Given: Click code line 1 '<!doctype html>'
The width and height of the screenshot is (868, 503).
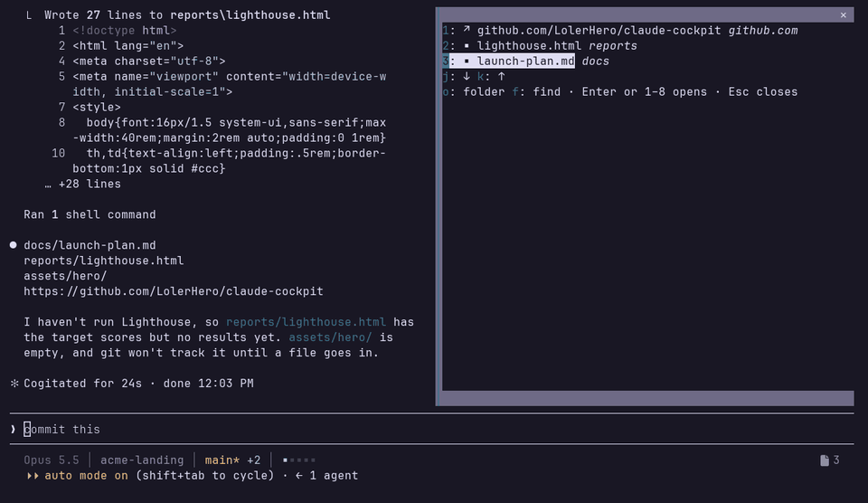Looking at the screenshot, I should [125, 31].
